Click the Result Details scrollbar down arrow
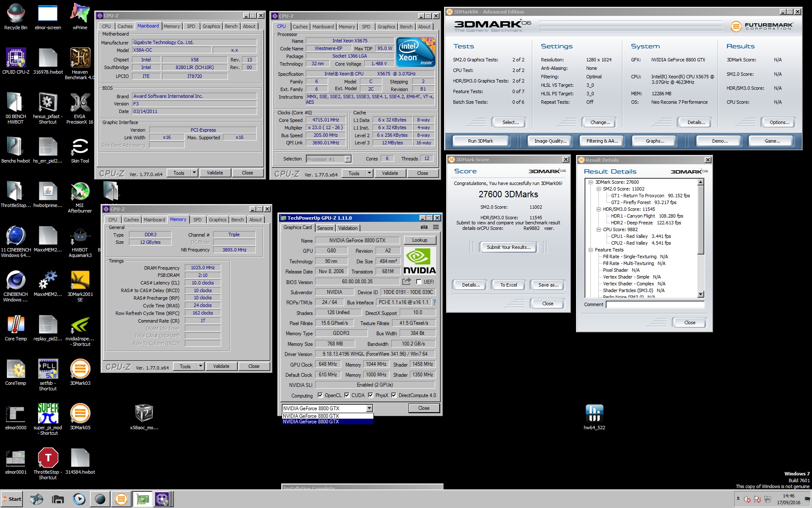This screenshot has width=812, height=508. tap(700, 294)
